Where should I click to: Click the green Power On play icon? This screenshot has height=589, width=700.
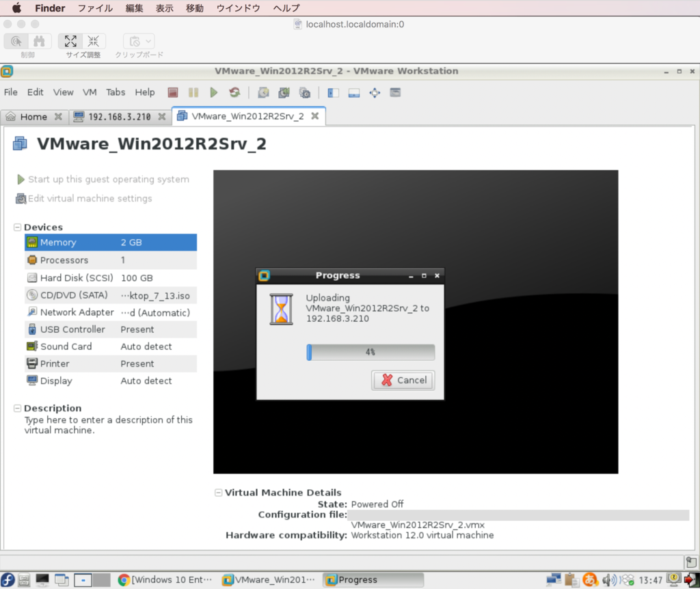(x=214, y=92)
